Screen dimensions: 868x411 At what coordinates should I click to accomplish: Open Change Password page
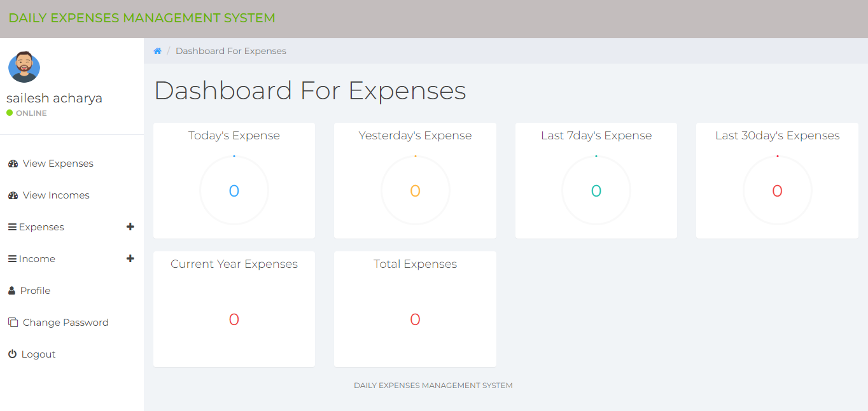[x=66, y=323]
